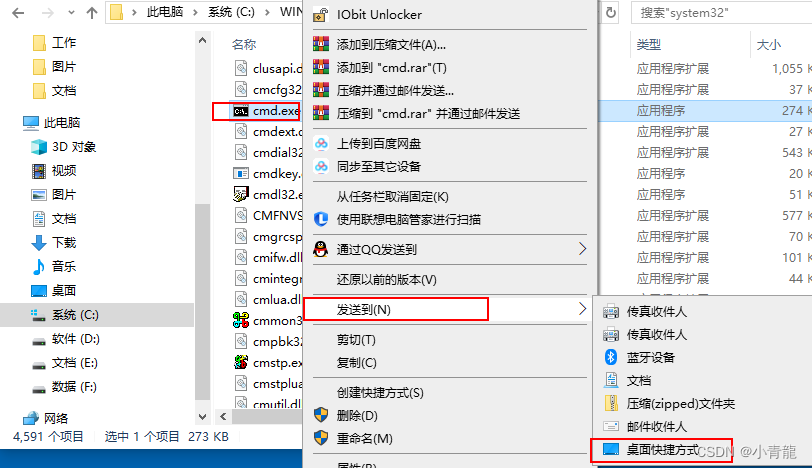Open the recent locations dropdown chevron

coord(71,12)
